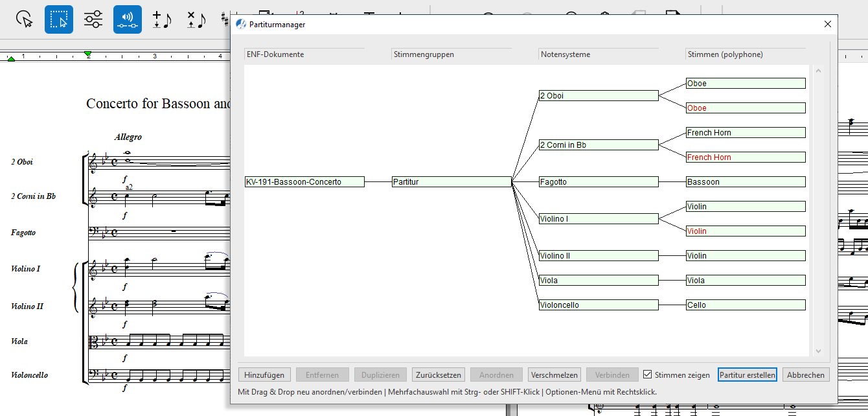868x416 pixels.
Task: Activate the rectangle selection tool
Action: 59,19
